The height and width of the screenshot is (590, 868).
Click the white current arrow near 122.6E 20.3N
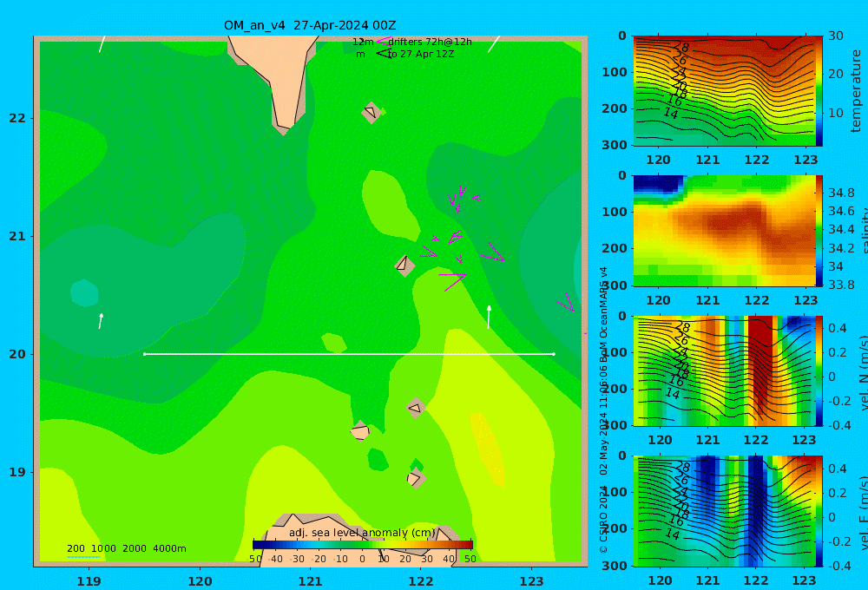489,318
